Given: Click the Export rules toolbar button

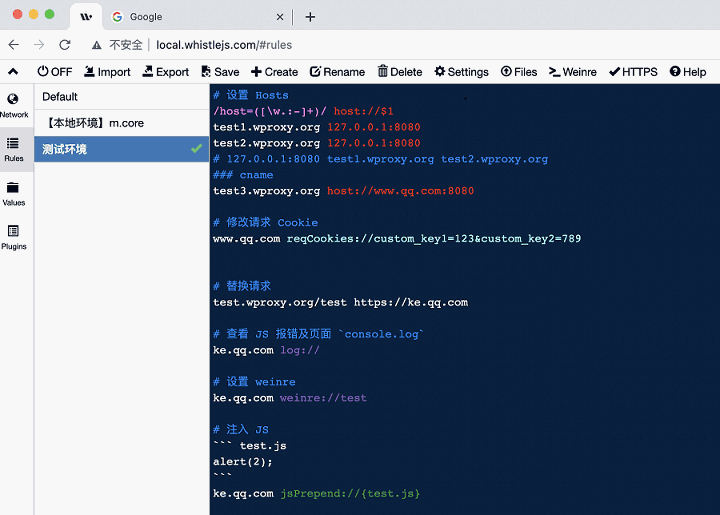Looking at the screenshot, I should click(x=165, y=72).
